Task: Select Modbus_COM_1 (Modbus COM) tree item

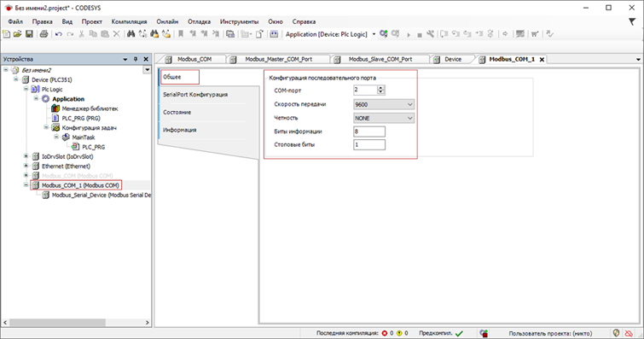Action: pyautogui.click(x=80, y=185)
